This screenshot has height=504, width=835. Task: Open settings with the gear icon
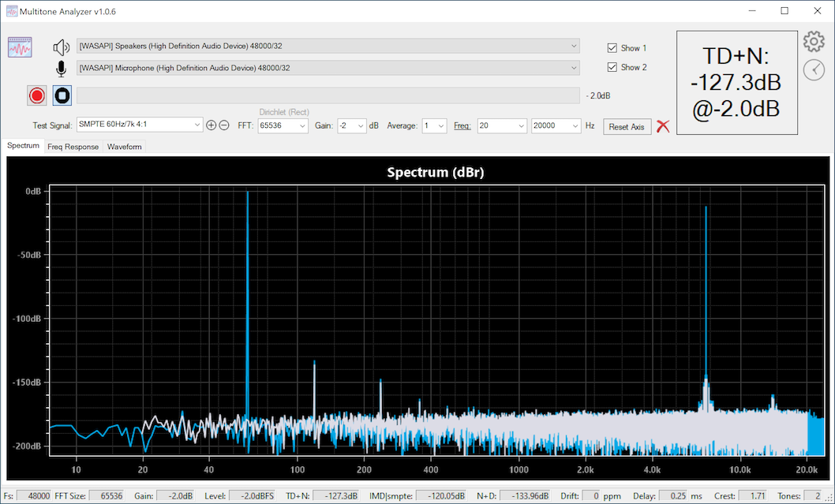click(x=814, y=42)
